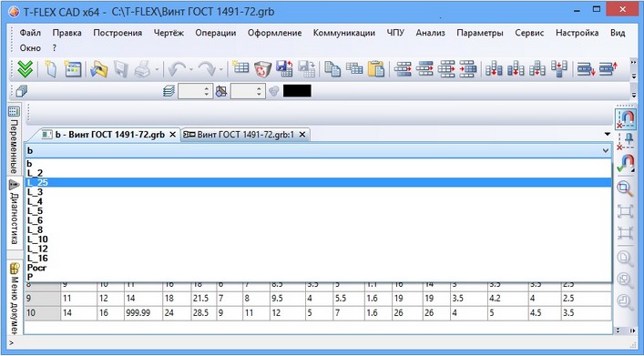This screenshot has width=644, height=356.
Task: Toggle the magnet with green check icon
Action: [x=625, y=163]
